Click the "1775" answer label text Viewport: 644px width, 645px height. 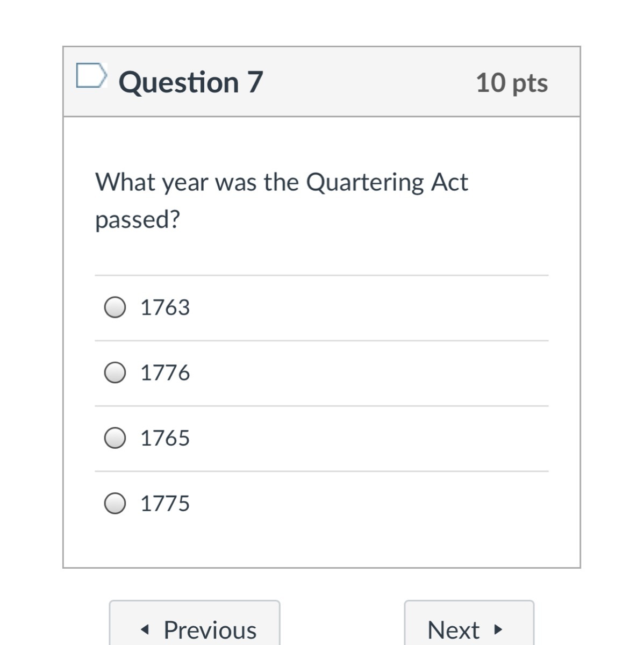tap(165, 504)
